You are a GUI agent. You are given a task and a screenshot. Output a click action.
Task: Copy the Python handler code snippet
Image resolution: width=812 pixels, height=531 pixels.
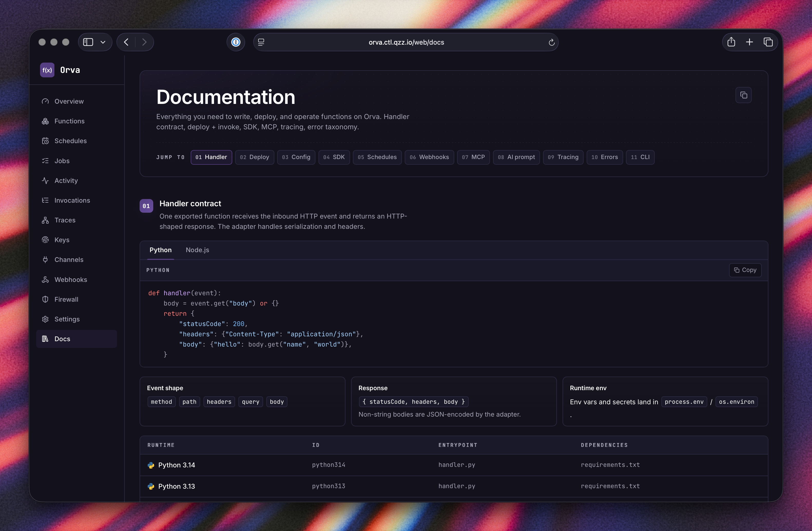point(745,270)
